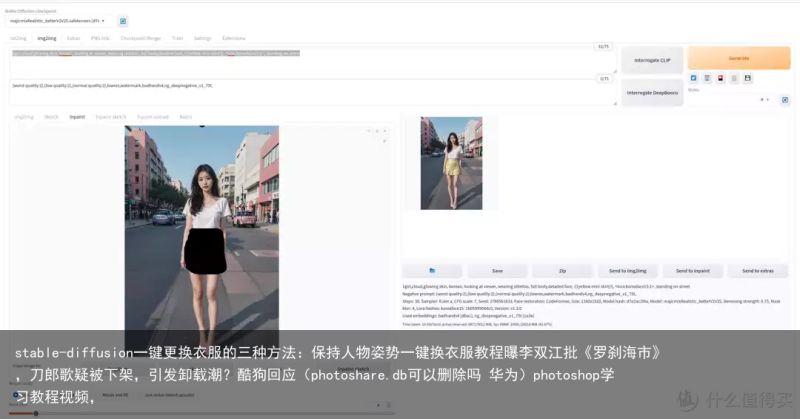Click the Save button below the output
The width and height of the screenshot is (800, 419).
point(497,270)
